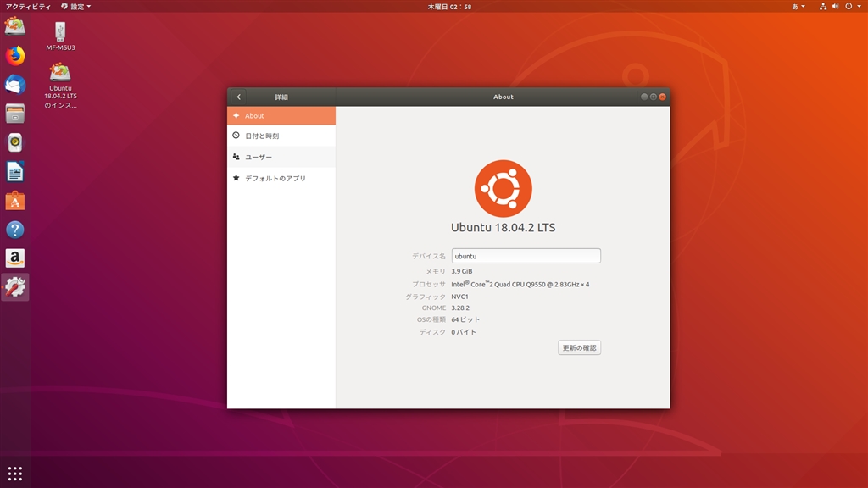Minimize the Settings window
The height and width of the screenshot is (488, 868).
(x=644, y=97)
